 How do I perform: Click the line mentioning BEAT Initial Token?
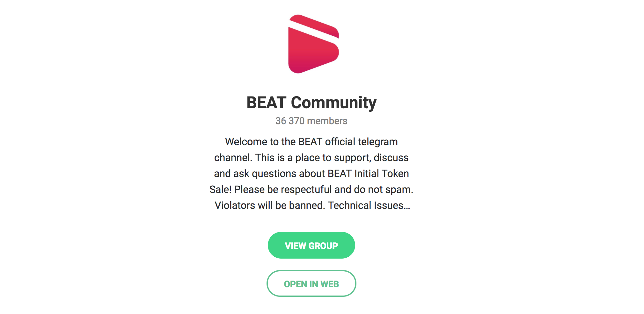pos(311,174)
